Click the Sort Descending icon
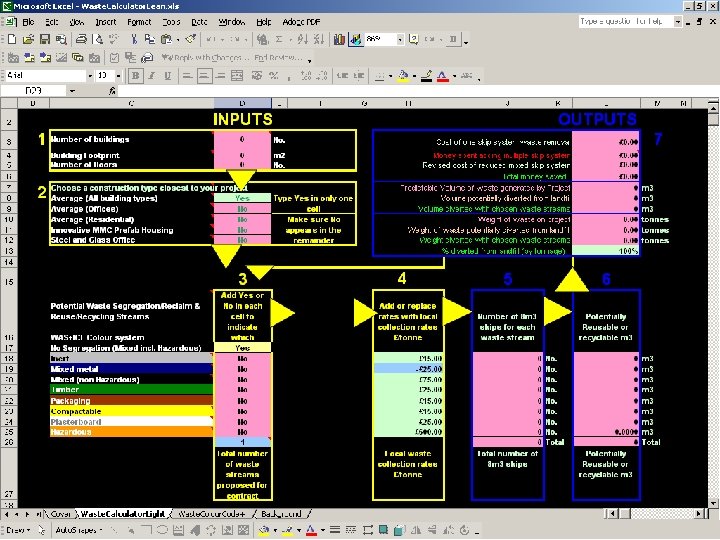 point(319,39)
